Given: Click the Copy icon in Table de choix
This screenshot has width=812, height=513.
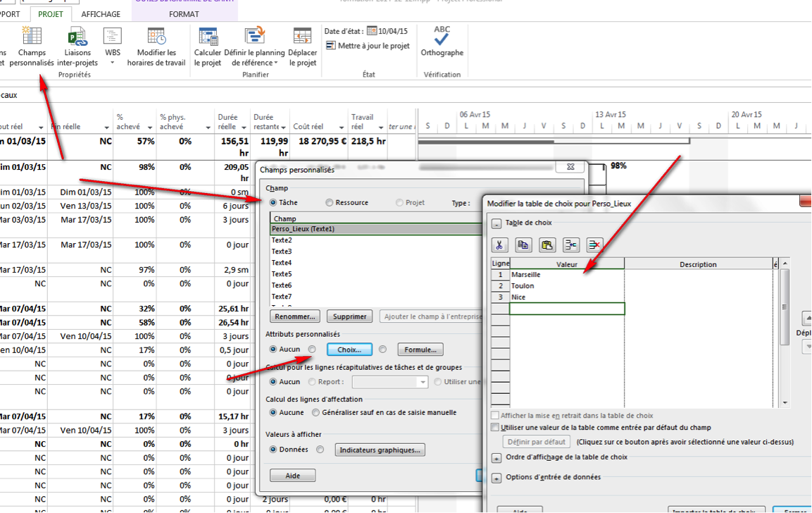Looking at the screenshot, I should coord(523,245).
